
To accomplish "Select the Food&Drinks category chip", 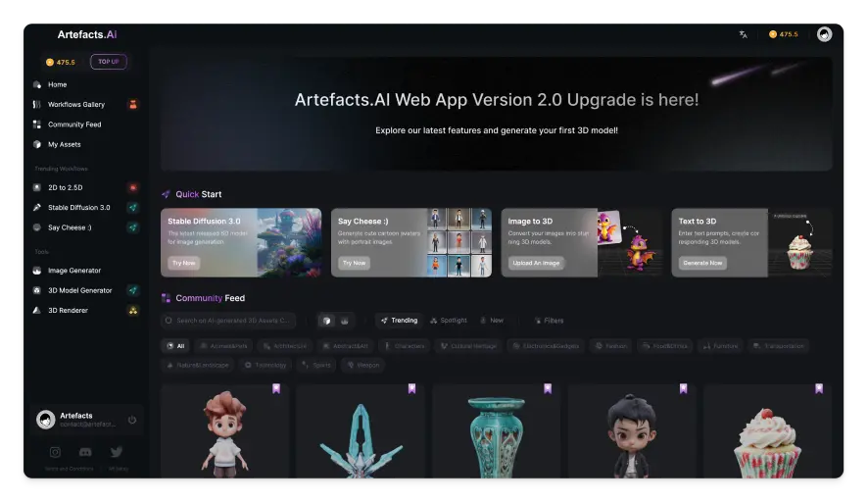I will tap(665, 346).
